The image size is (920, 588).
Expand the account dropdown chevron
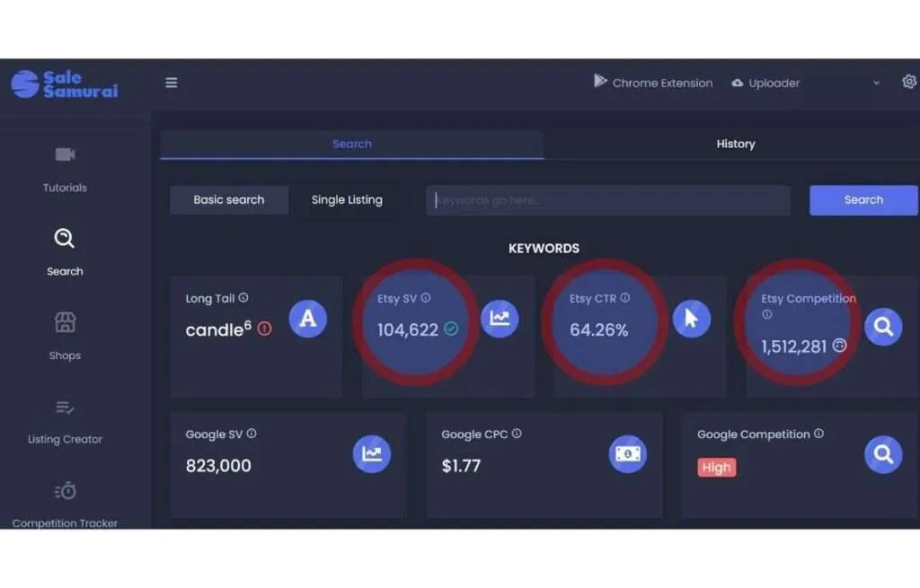(876, 83)
